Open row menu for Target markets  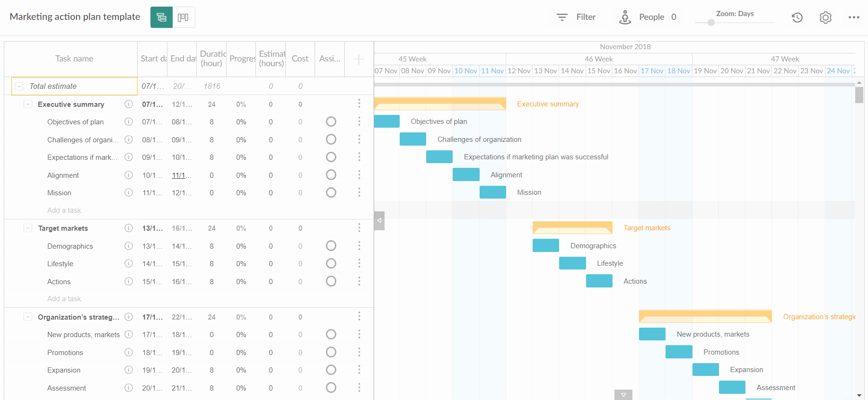click(359, 228)
